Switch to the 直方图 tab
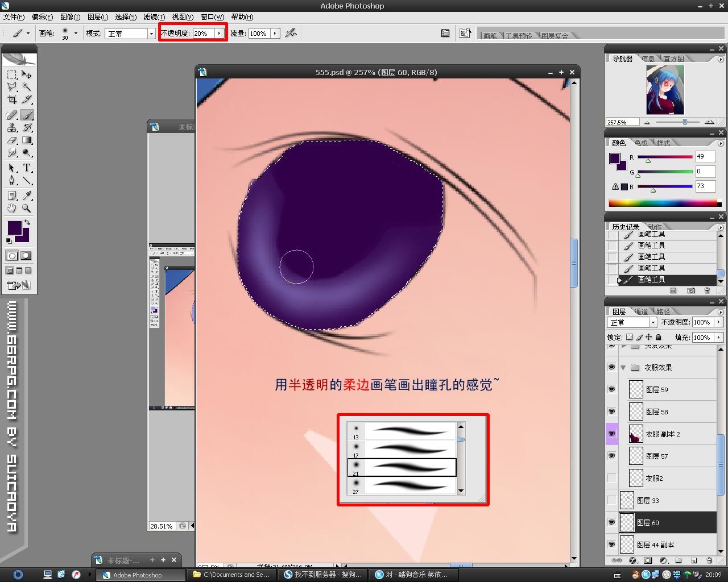Image resolution: width=728 pixels, height=582 pixels. pyautogui.click(x=673, y=59)
